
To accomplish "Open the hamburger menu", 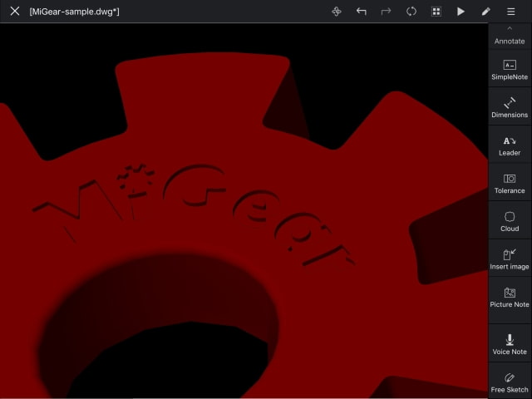I will pos(510,12).
